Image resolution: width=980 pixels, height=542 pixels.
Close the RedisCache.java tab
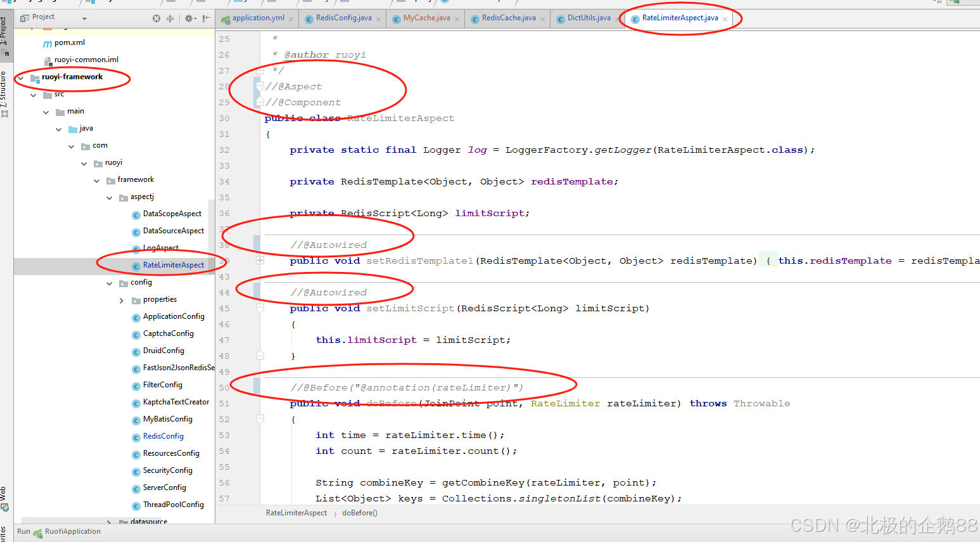point(543,19)
